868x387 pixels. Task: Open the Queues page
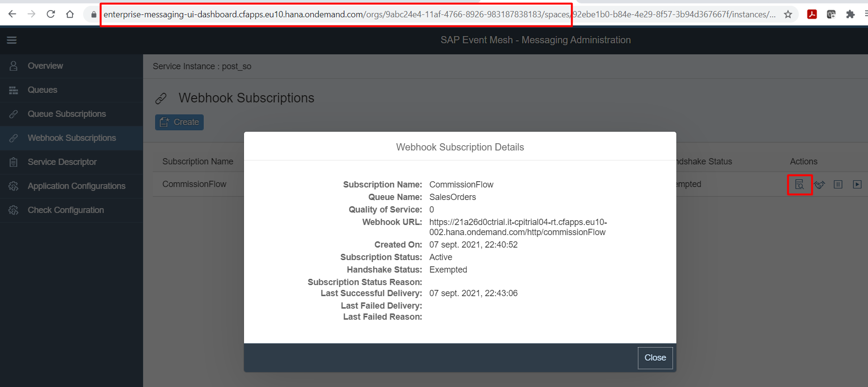[x=72, y=90]
